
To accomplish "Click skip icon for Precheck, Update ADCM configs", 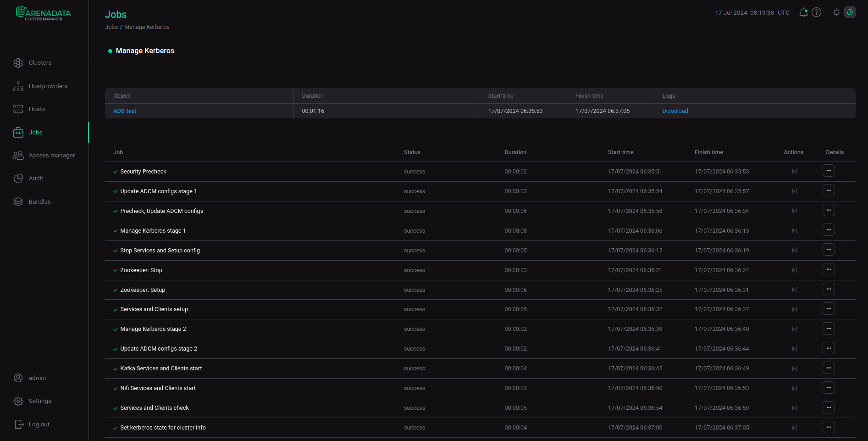I will tap(794, 211).
